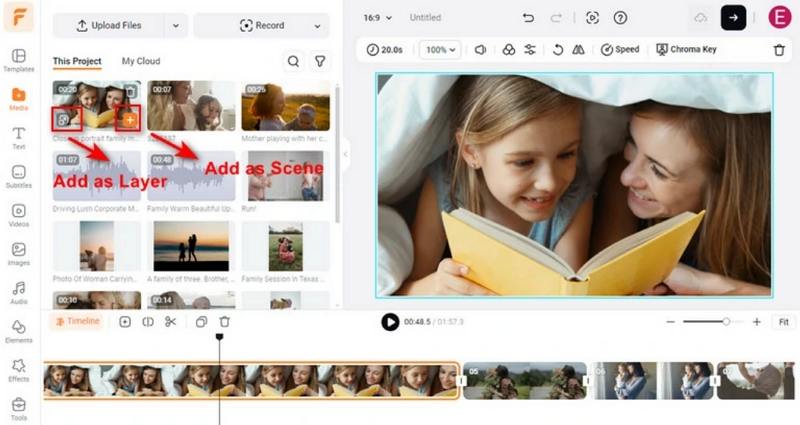
Task: Click the FlexClip logo icon
Action: click(x=18, y=16)
